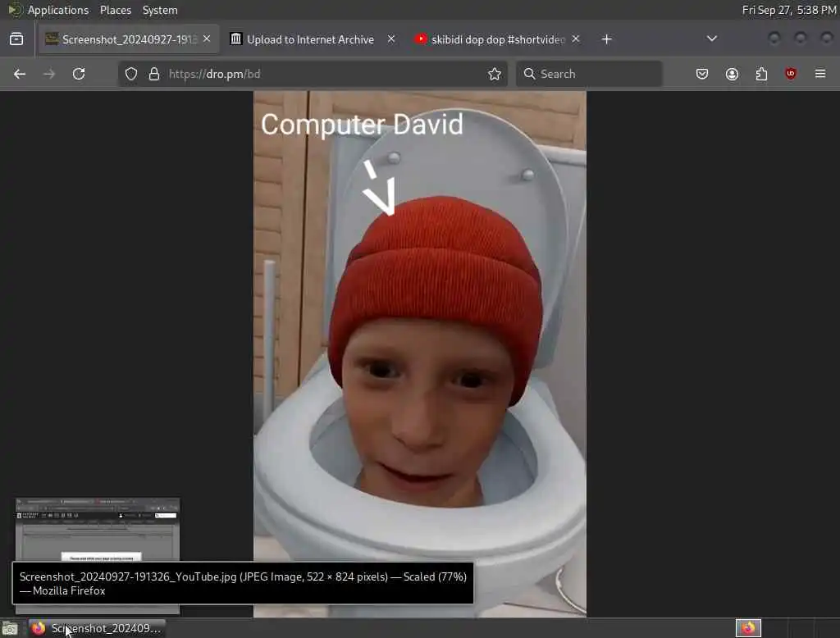Click the window preview thumbnail above taskbar

pyautogui.click(x=98, y=531)
